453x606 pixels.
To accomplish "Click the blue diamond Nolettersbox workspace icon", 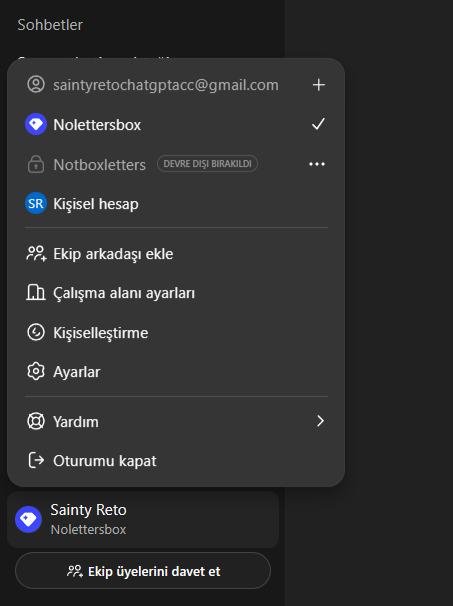I will (36, 124).
